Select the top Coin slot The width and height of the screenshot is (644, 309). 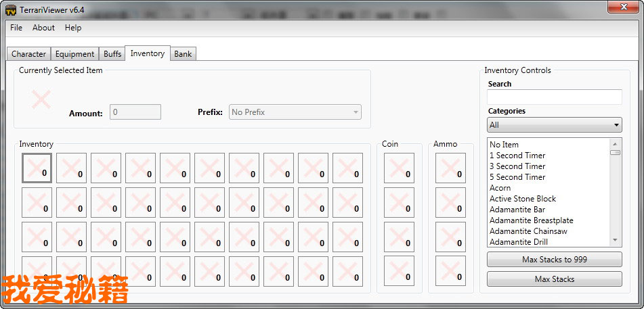[399, 168]
